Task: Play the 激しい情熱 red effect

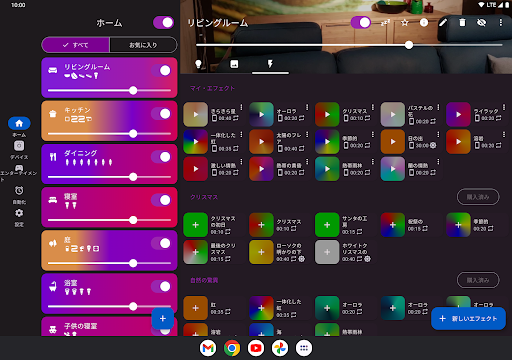Action: point(195,169)
